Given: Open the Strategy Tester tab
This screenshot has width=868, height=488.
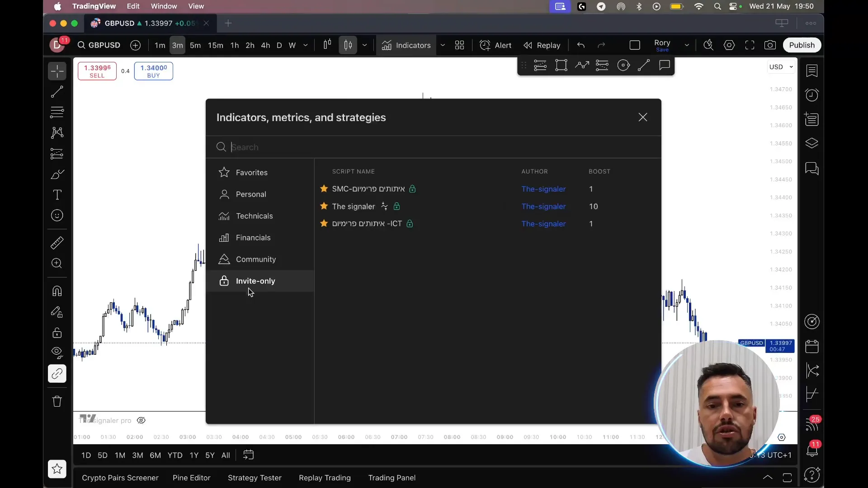Looking at the screenshot, I should [255, 478].
